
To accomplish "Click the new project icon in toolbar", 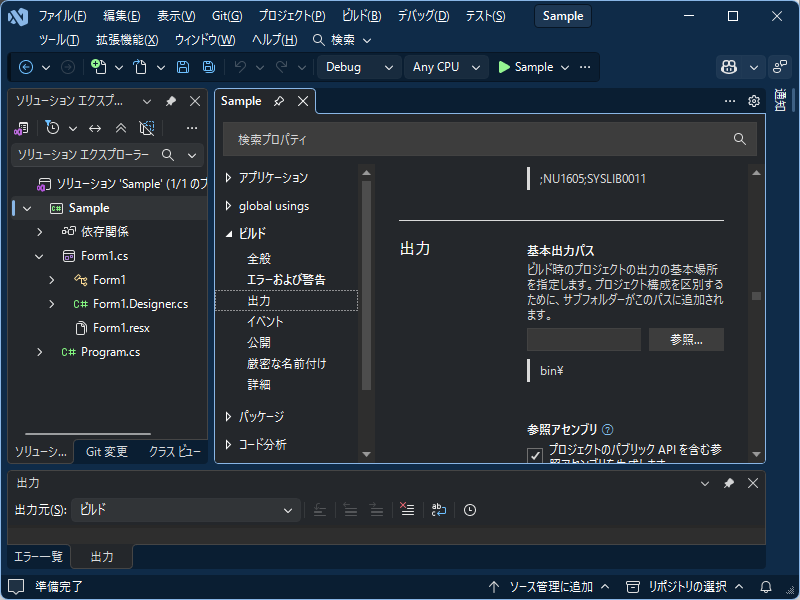I will (98, 67).
